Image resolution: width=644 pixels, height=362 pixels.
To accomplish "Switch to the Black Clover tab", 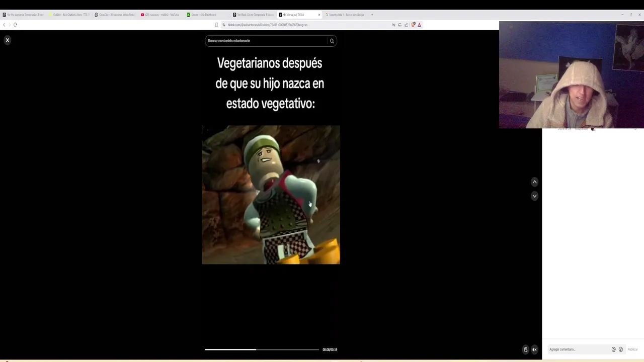I will point(253,15).
